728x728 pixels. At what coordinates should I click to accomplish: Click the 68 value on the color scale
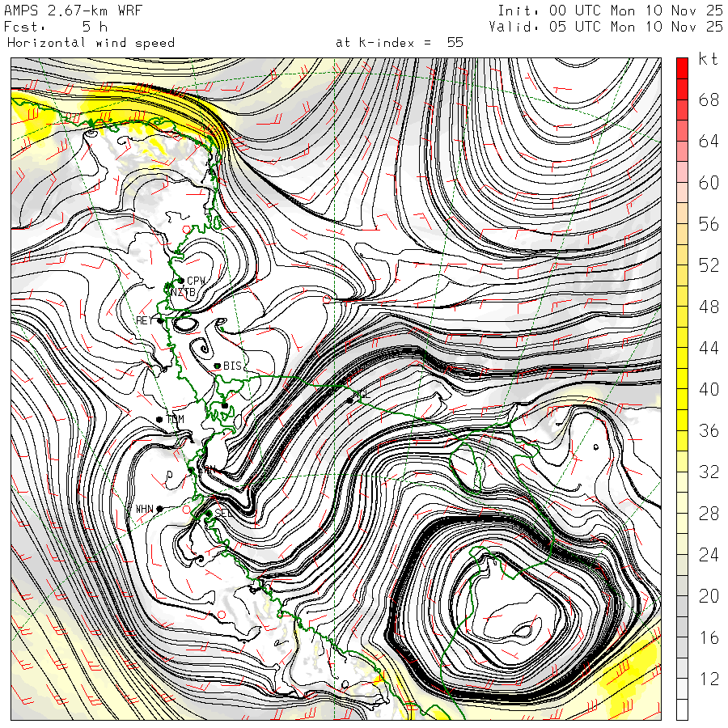pos(709,99)
